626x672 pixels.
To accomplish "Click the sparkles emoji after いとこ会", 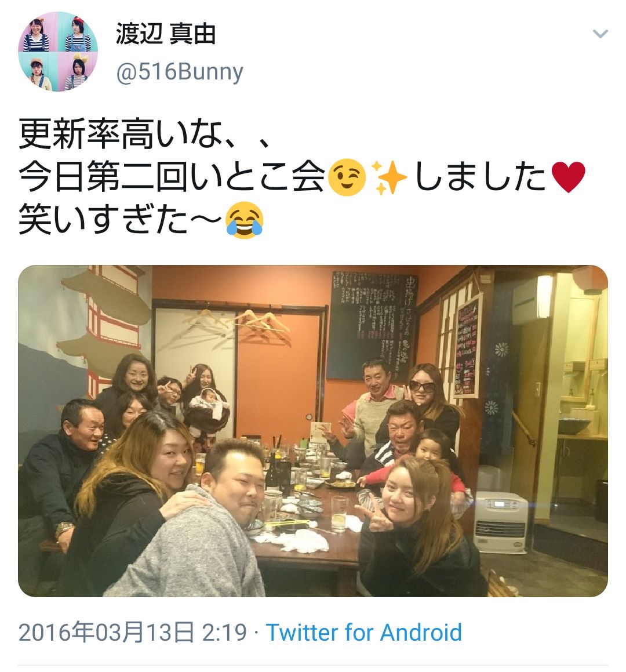I will pyautogui.click(x=389, y=177).
